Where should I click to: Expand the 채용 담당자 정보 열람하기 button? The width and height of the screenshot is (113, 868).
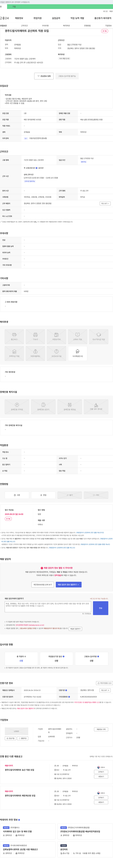(69, 585)
